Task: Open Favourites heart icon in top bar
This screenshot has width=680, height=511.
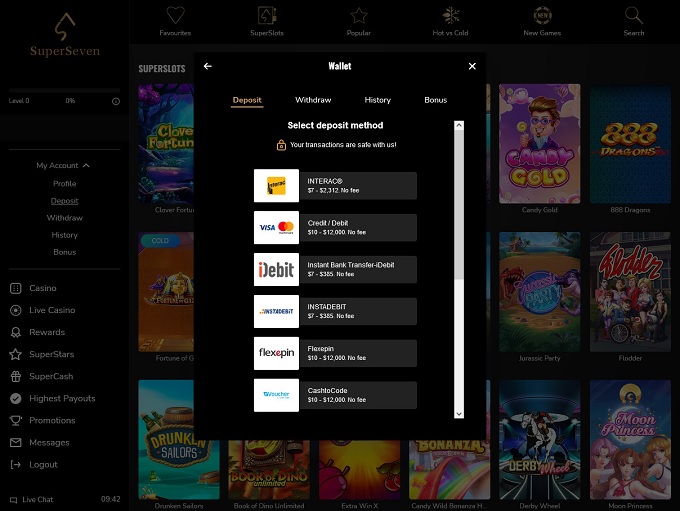Action: pos(175,16)
